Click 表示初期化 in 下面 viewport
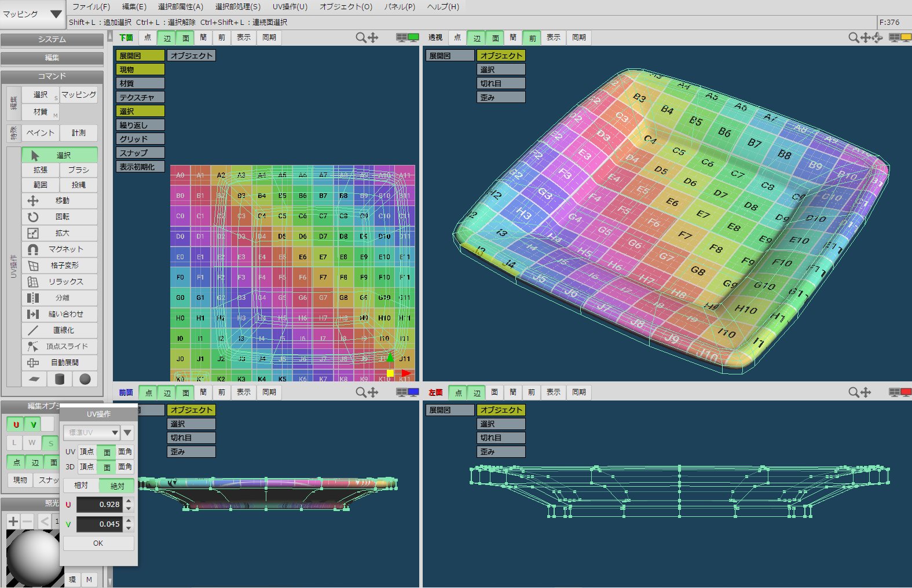Viewport: 912px width, 588px height. [140, 167]
